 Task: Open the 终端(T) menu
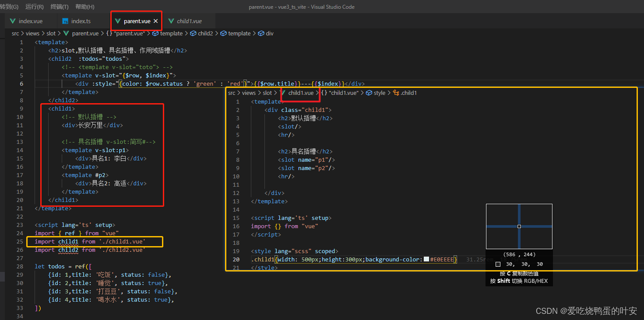tap(60, 7)
